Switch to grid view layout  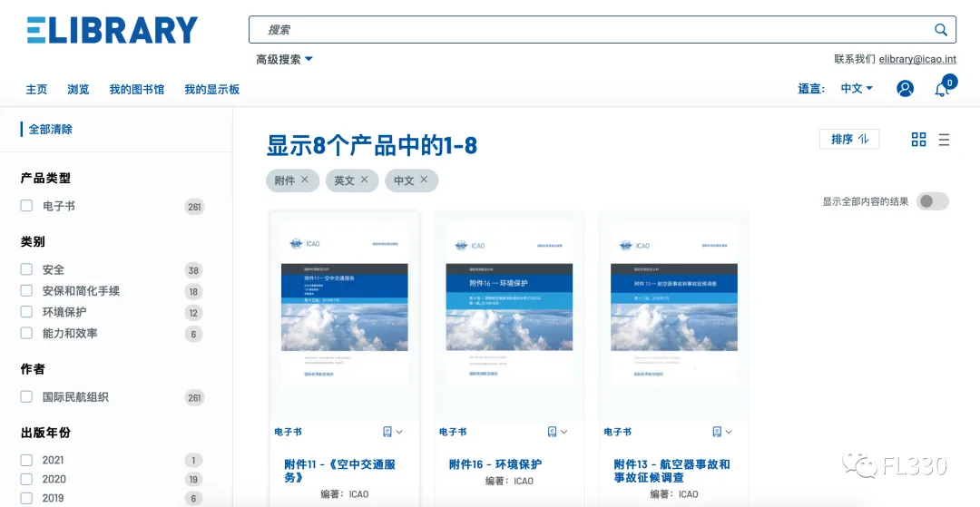pos(918,140)
